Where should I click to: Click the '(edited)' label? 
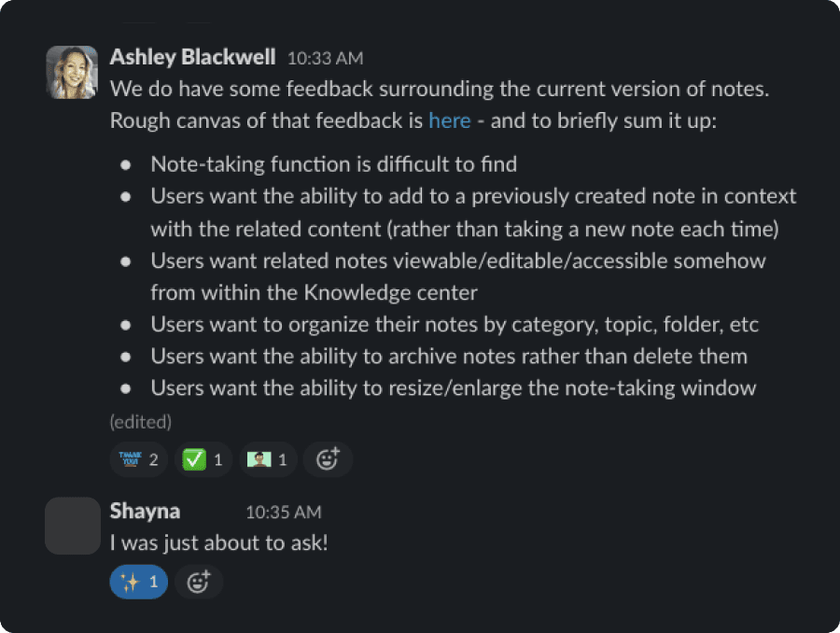coord(141,422)
